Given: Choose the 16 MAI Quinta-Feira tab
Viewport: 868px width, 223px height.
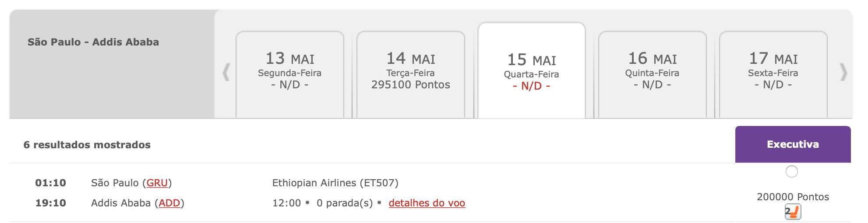Looking at the screenshot, I should pos(653,74).
